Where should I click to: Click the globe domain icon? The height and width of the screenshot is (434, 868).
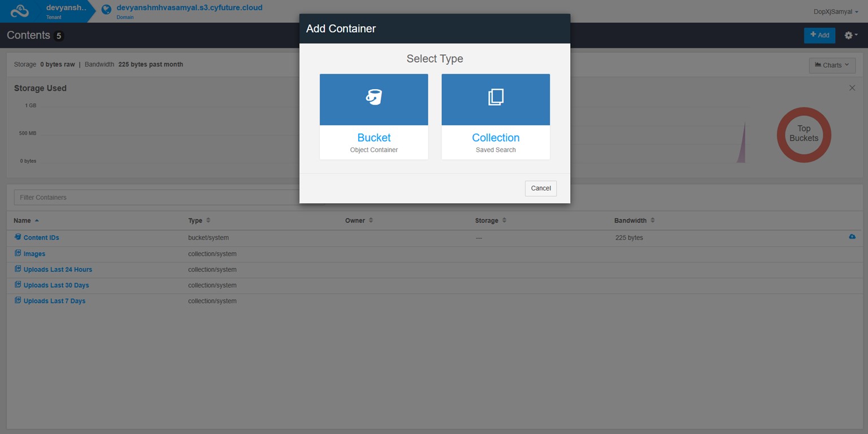pos(106,10)
